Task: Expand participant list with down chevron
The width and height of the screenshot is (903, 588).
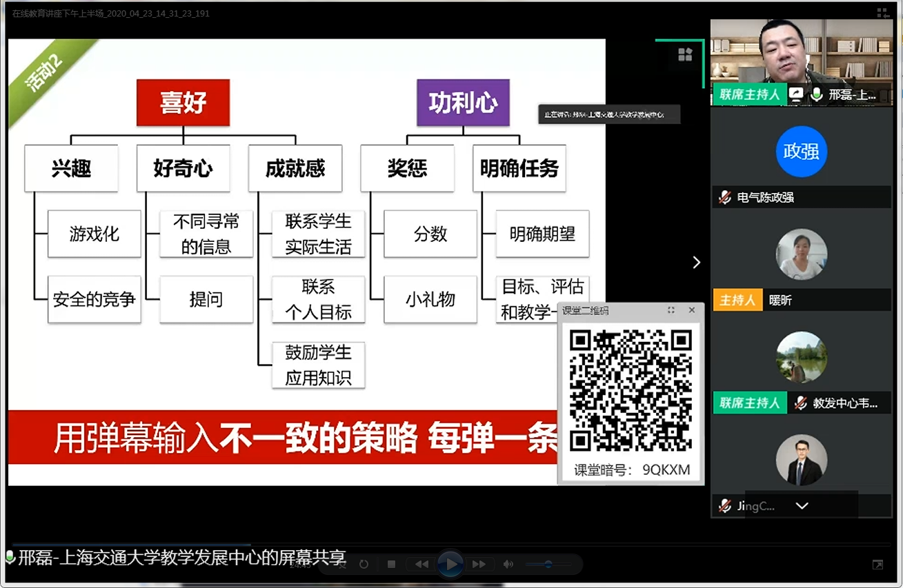Action: [x=802, y=506]
